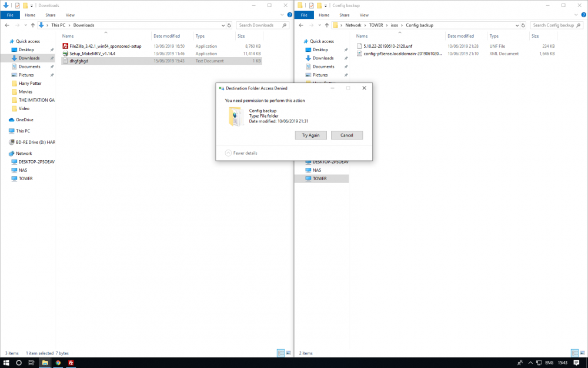Sort Config backup files by Size column

(x=543, y=36)
